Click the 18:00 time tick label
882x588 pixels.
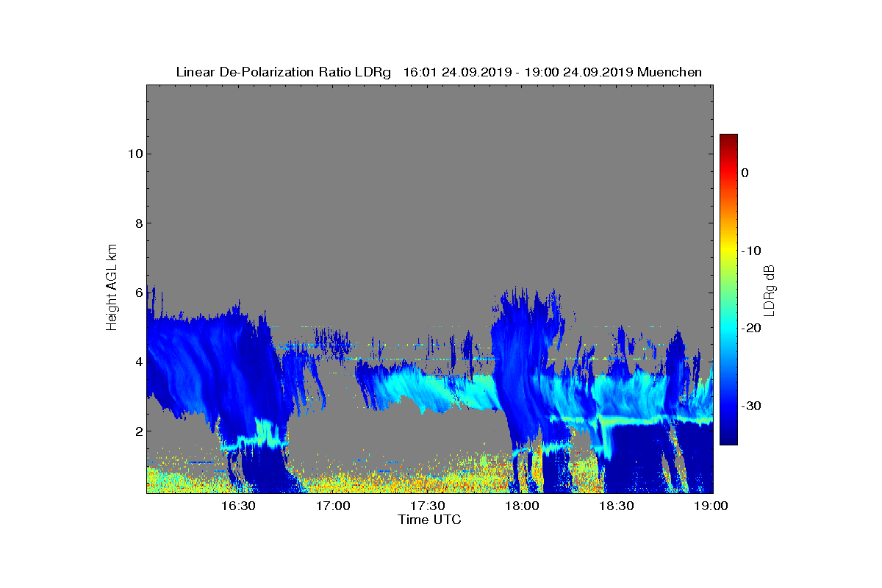point(522,506)
